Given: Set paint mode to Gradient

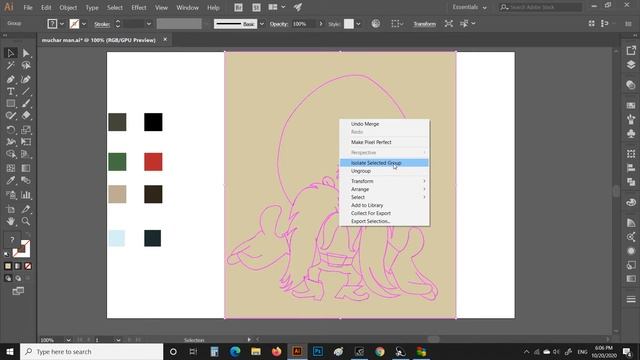Looking at the screenshot, I should coord(18,266).
